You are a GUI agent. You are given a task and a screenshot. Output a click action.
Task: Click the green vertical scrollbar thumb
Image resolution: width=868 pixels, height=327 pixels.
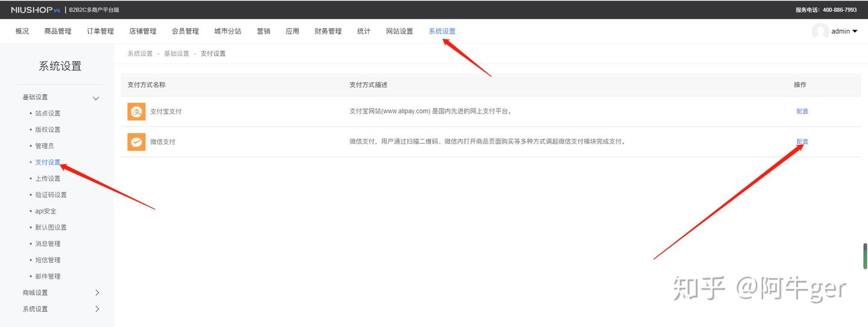coord(865,256)
